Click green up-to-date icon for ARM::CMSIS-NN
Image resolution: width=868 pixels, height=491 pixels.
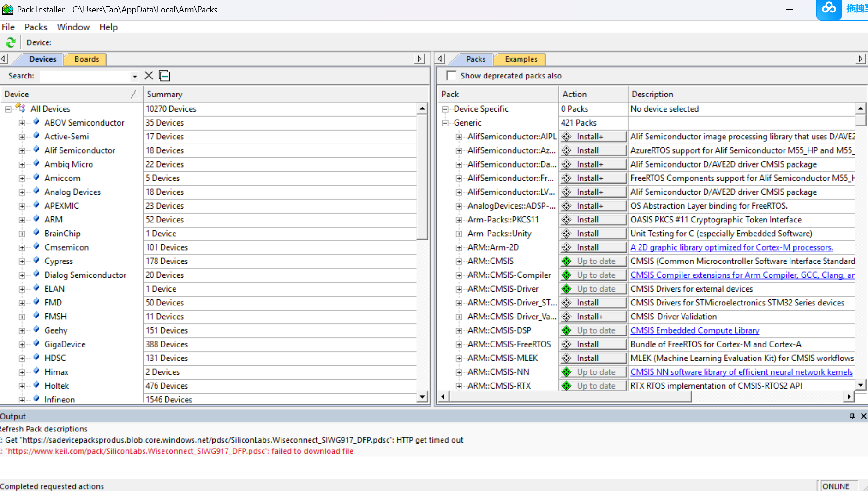(567, 372)
